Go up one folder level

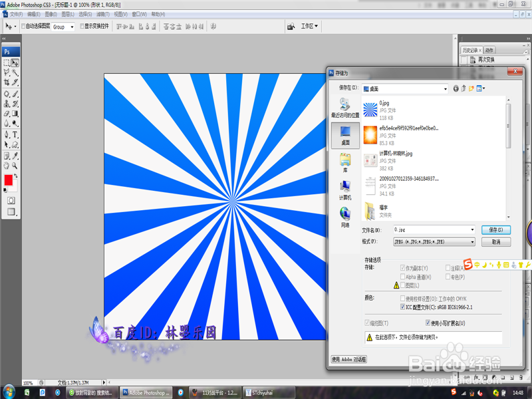(464, 88)
